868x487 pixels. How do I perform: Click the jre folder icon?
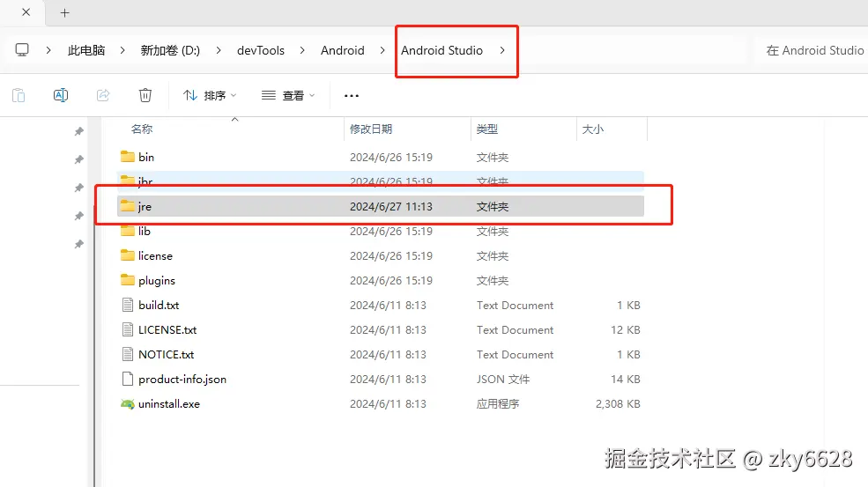pos(127,206)
